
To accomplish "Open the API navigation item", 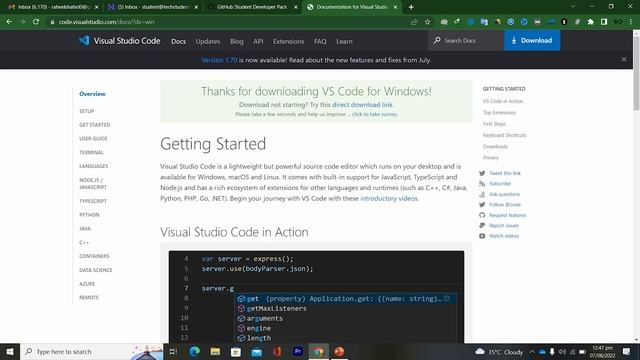I will 258,41.
